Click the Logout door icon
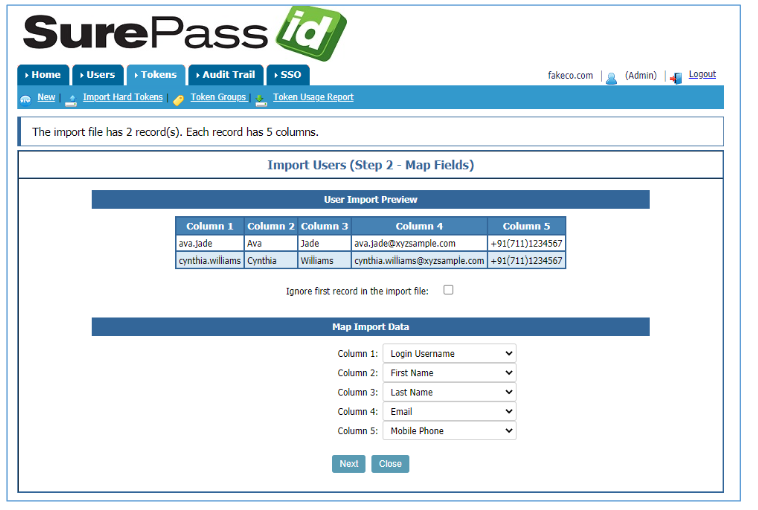The height and width of the screenshot is (510, 758). tap(676, 77)
